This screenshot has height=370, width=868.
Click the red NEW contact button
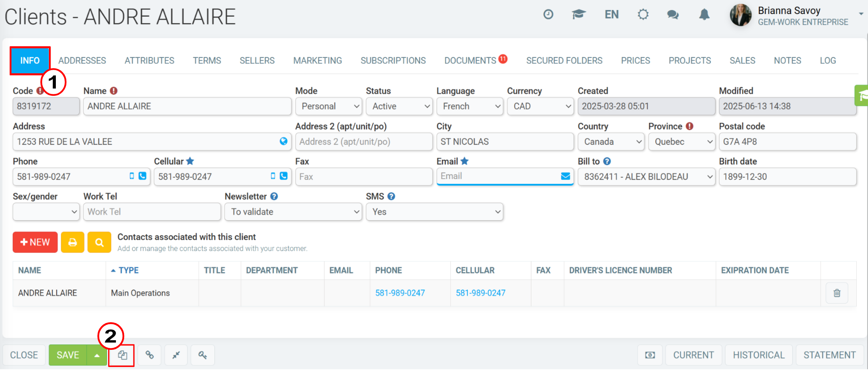click(35, 242)
